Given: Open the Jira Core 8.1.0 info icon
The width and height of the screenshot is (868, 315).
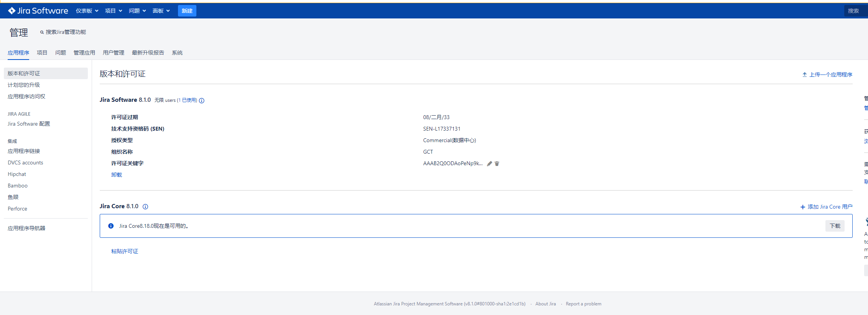Looking at the screenshot, I should tap(145, 207).
